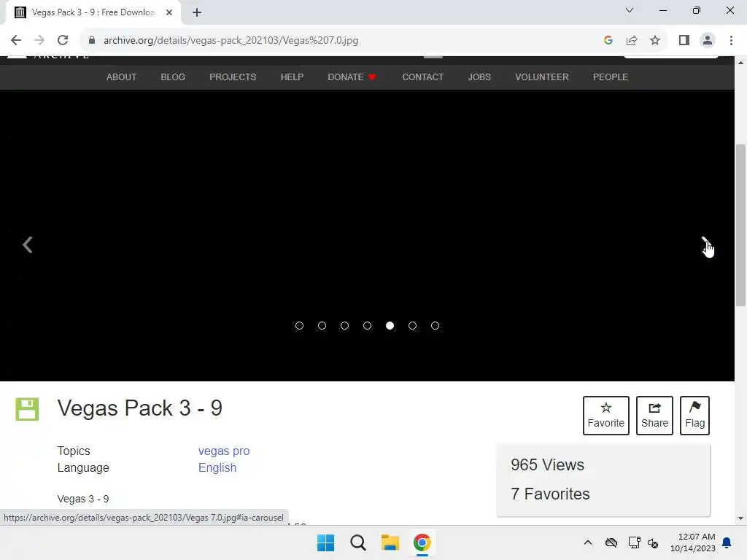Viewport: 747px width, 560px height.
Task: Open Windows taskbar search
Action: pos(357,542)
